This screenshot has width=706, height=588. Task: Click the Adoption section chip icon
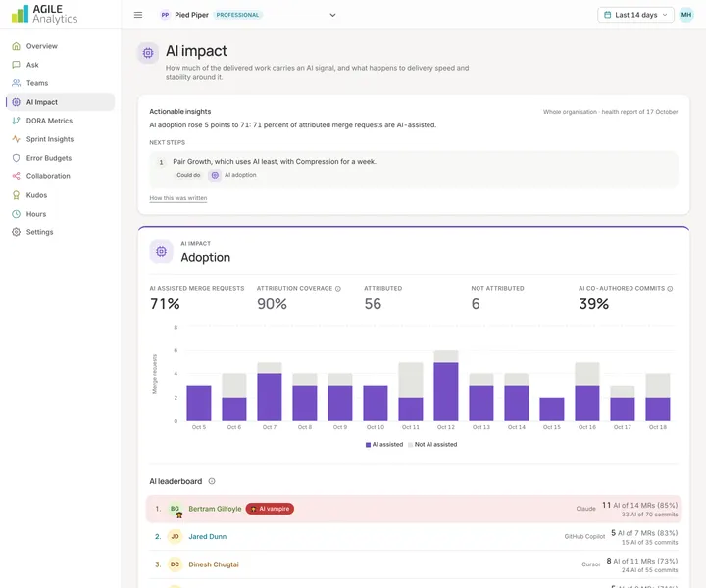[x=161, y=252]
